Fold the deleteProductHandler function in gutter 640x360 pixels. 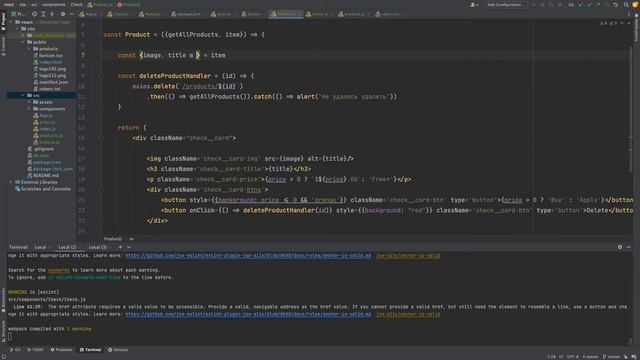[x=101, y=76]
